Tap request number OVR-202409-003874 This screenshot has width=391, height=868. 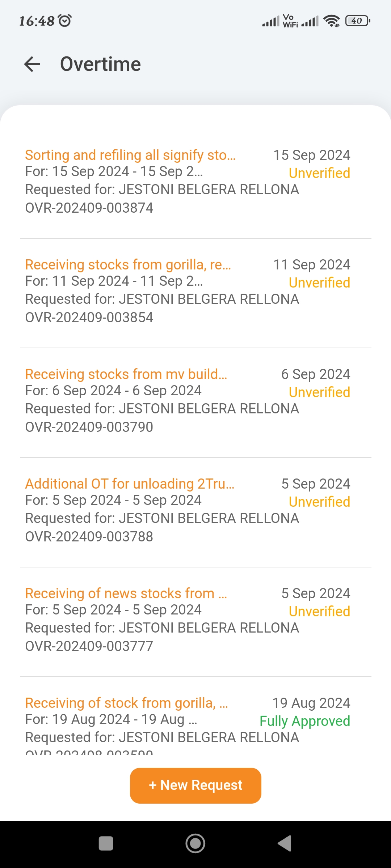89,208
